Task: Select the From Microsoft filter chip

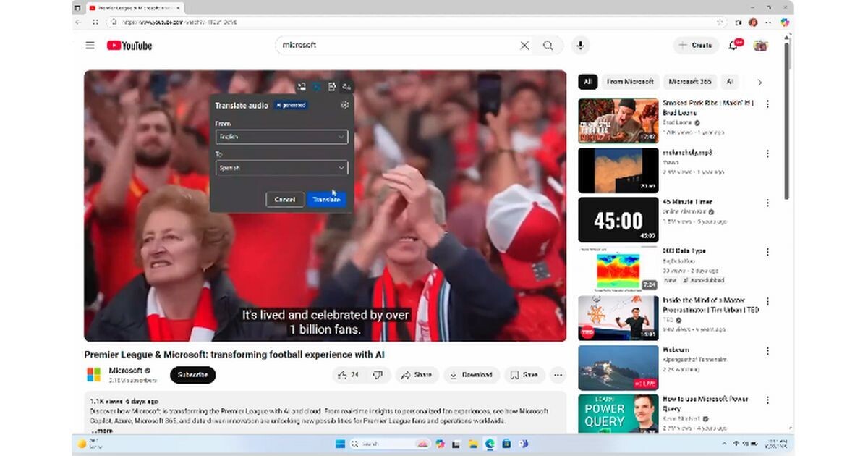Action: click(x=629, y=82)
